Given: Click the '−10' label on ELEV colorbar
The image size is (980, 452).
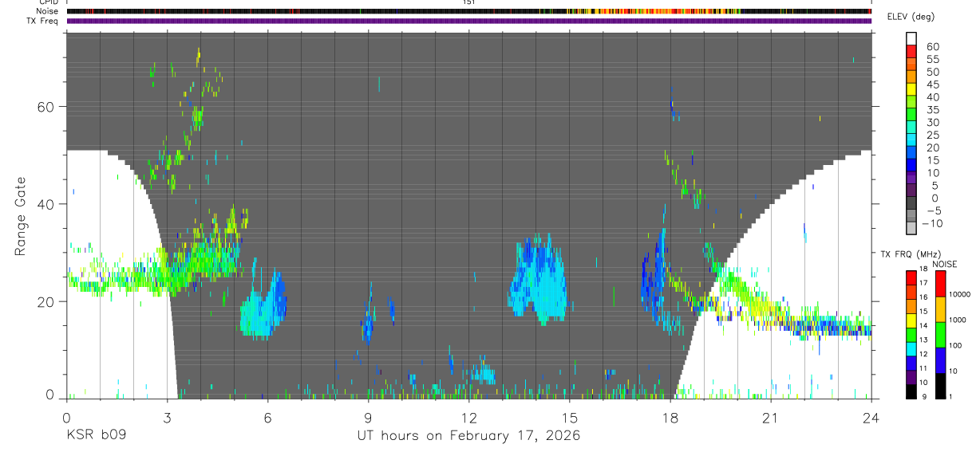Looking at the screenshot, I should click(931, 223).
